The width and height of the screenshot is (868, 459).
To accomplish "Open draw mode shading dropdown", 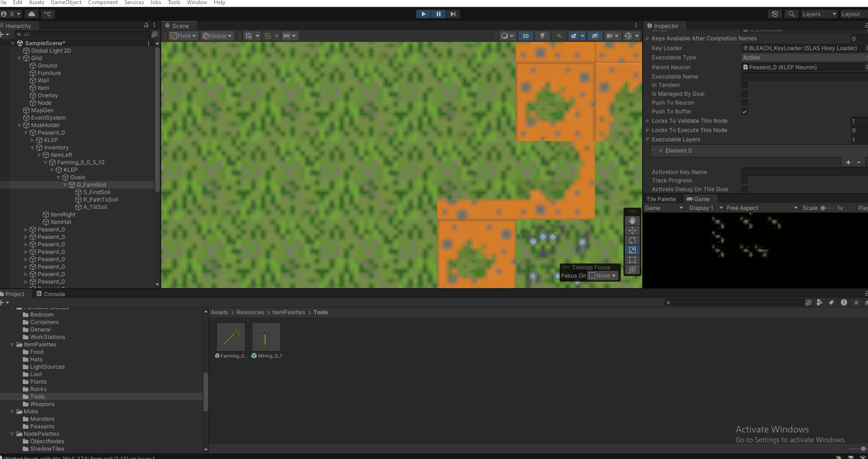I will [507, 36].
